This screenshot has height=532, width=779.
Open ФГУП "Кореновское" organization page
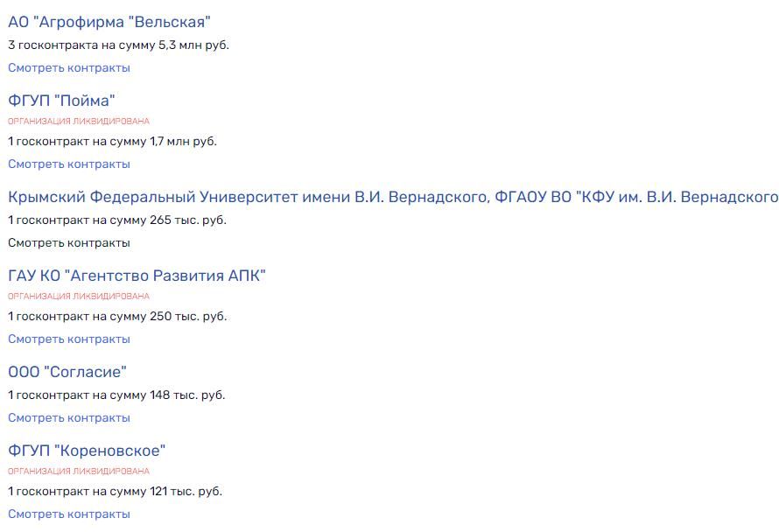point(88,449)
